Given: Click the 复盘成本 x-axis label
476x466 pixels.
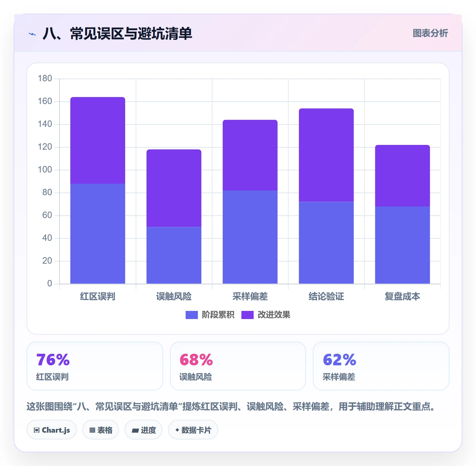Looking at the screenshot, I should click(x=402, y=297).
